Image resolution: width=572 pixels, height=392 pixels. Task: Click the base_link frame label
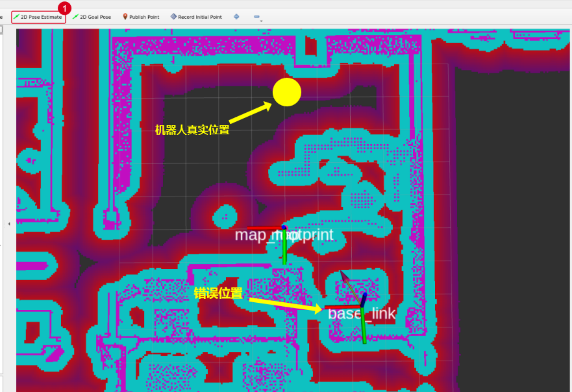pos(362,314)
